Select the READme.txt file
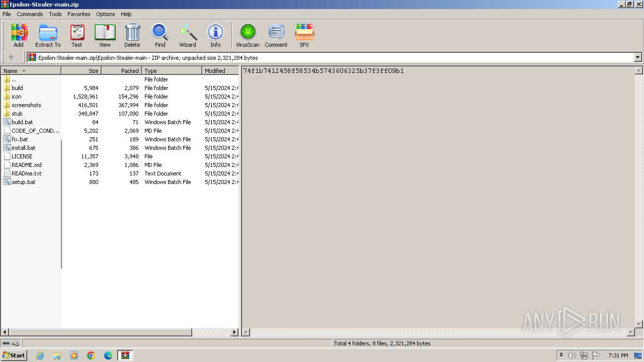This screenshot has width=644, height=362. [x=23, y=173]
